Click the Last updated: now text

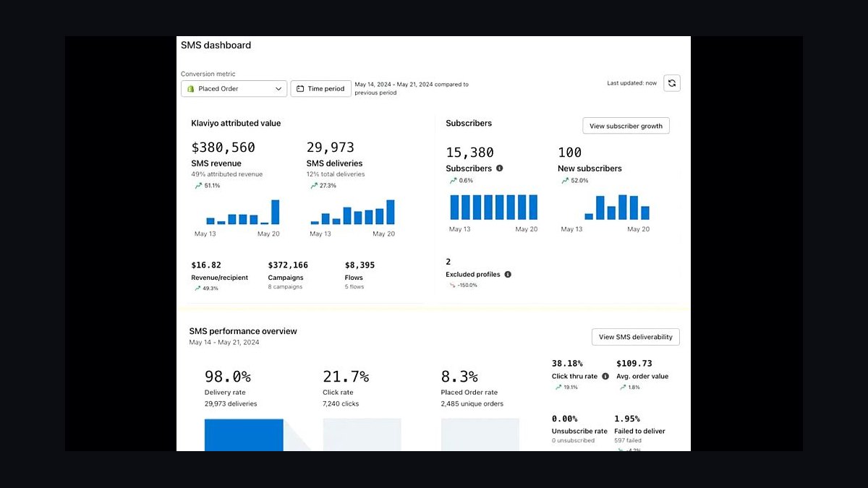point(632,83)
